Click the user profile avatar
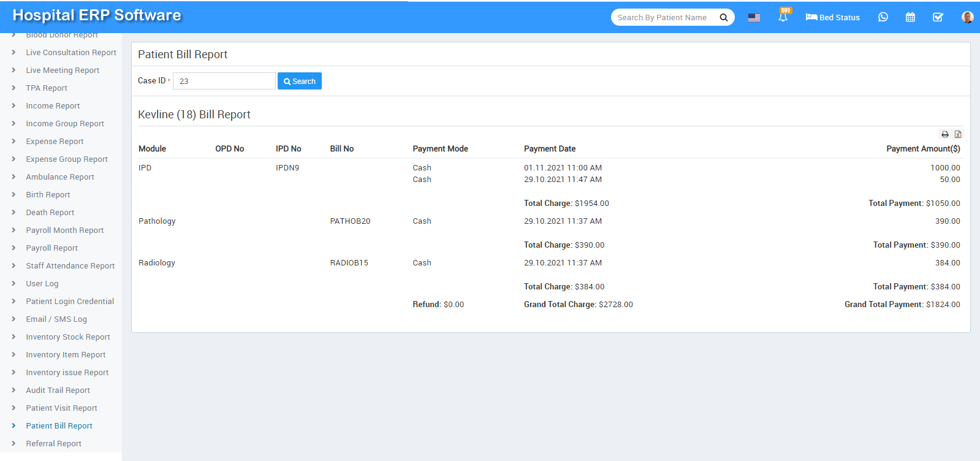Image resolution: width=980 pixels, height=461 pixels. coord(967,17)
